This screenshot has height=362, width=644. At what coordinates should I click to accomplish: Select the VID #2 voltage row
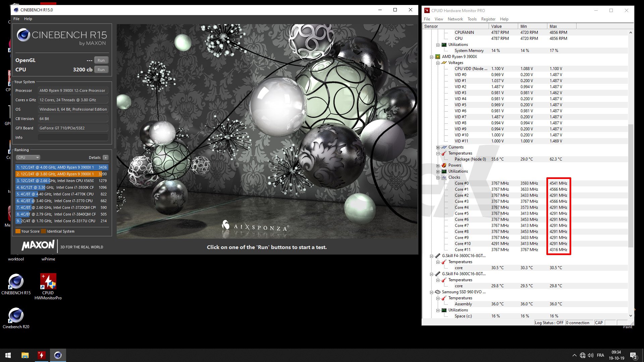pos(525,87)
